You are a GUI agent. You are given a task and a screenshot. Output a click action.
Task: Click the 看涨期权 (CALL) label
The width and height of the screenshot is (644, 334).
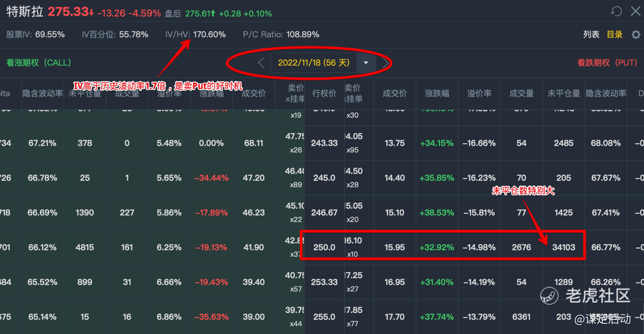(x=38, y=63)
